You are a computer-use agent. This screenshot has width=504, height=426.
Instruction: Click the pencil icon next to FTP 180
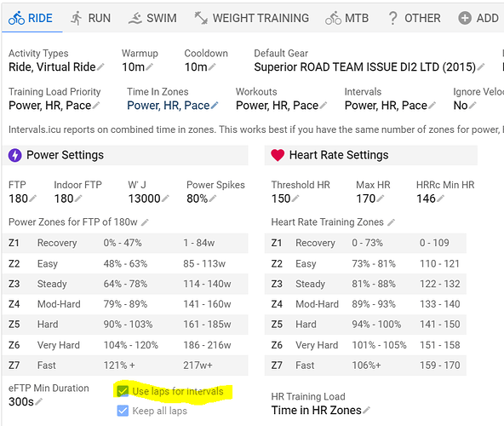click(x=33, y=199)
